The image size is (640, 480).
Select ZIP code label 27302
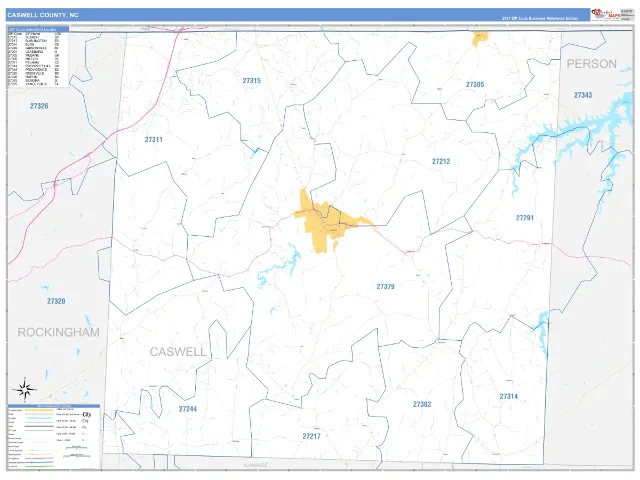(x=422, y=404)
